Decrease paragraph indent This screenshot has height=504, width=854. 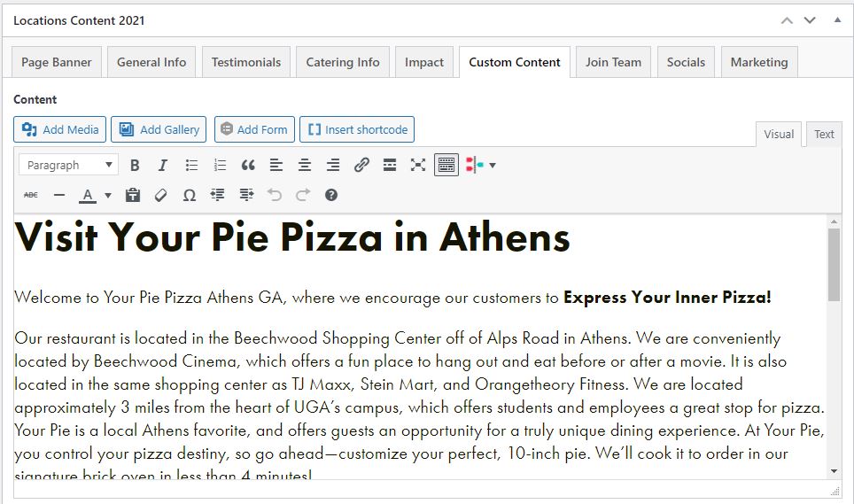coord(217,195)
